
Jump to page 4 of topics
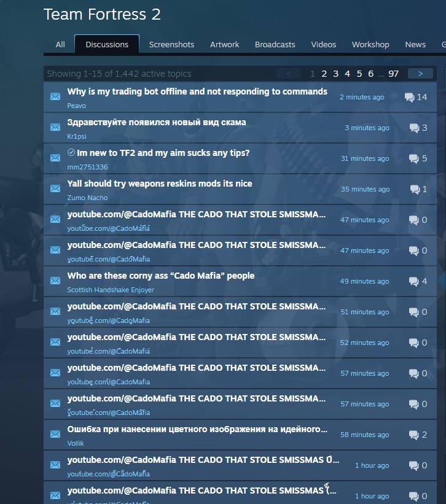tap(347, 74)
